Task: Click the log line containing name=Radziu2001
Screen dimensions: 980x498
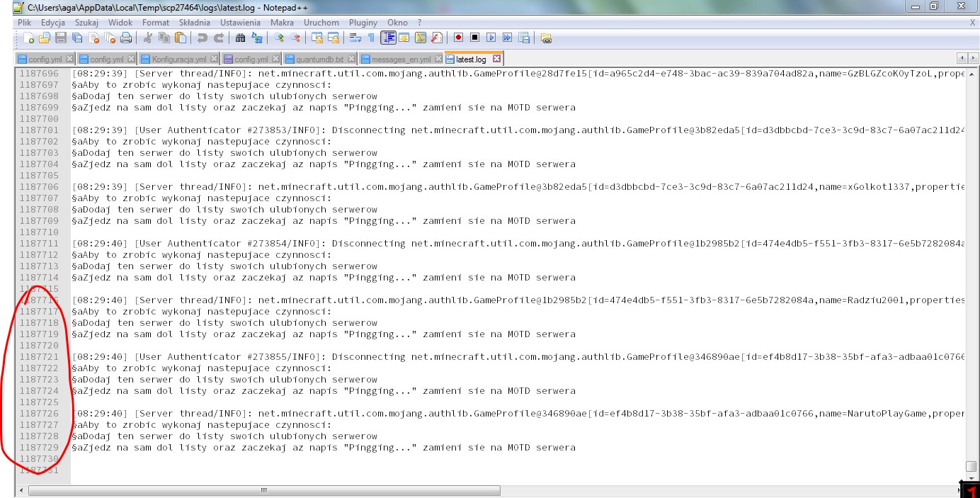Action: coord(519,300)
